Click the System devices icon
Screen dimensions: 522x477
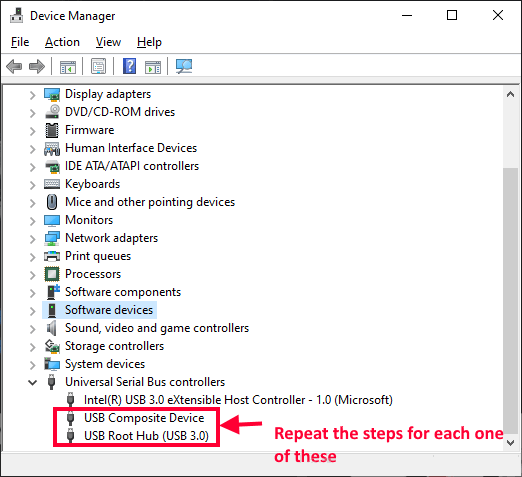tap(52, 364)
